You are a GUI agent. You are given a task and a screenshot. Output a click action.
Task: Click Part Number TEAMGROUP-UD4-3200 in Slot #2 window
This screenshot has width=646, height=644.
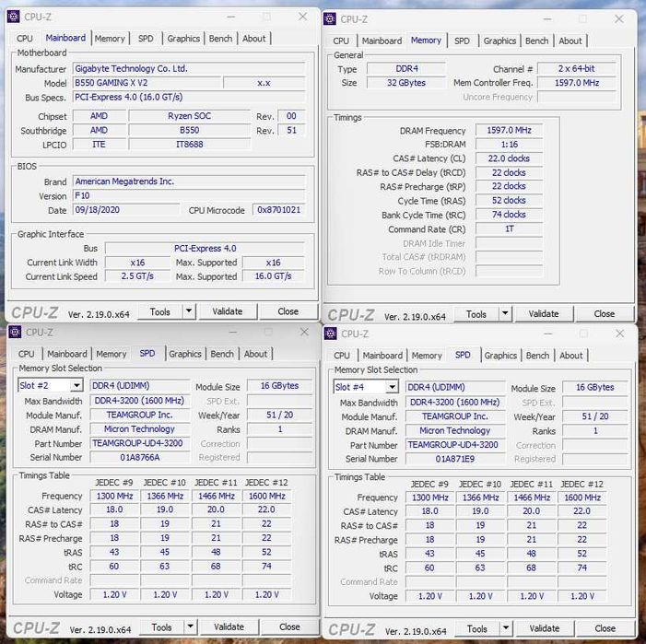(x=140, y=443)
